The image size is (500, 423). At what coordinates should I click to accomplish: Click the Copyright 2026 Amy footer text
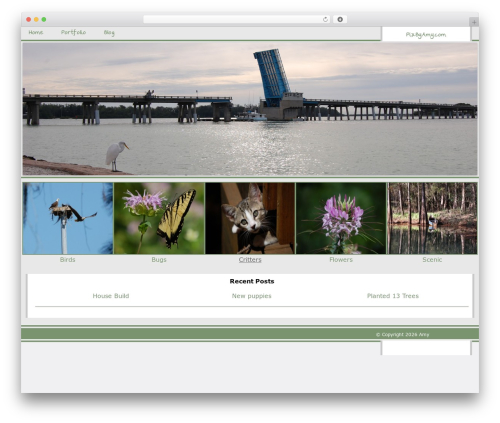tap(403, 334)
